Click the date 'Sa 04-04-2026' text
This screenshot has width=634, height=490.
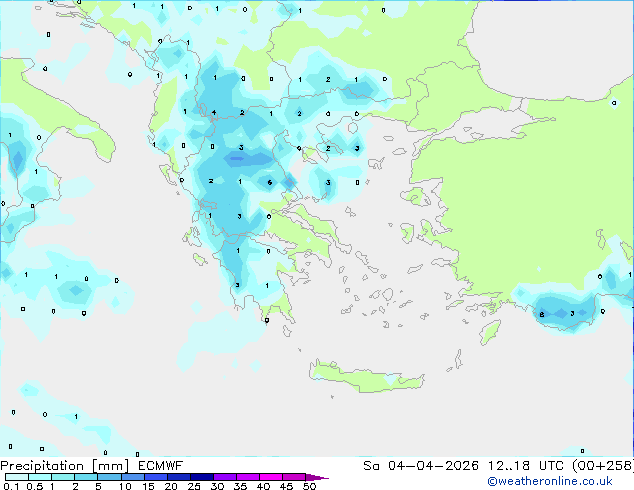tap(421, 466)
